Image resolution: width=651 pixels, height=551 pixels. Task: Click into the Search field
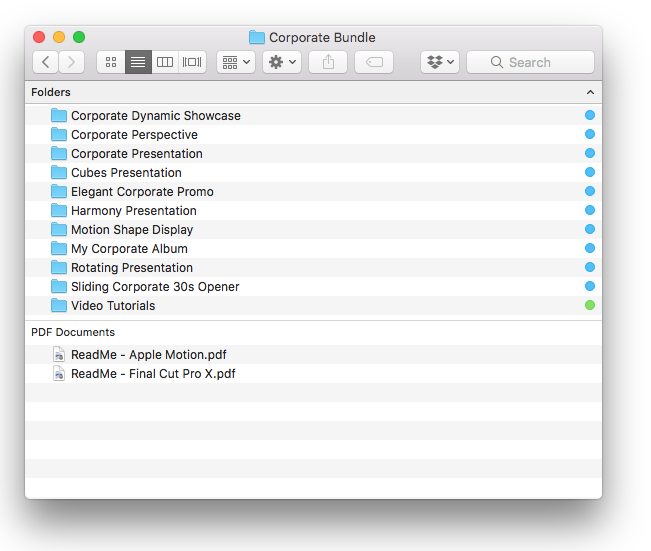tap(530, 62)
